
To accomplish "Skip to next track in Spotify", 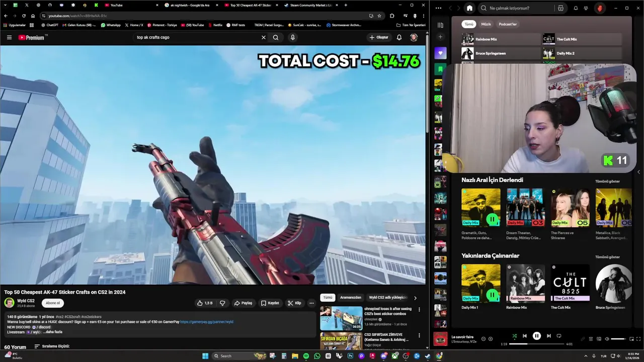I will click(x=549, y=336).
